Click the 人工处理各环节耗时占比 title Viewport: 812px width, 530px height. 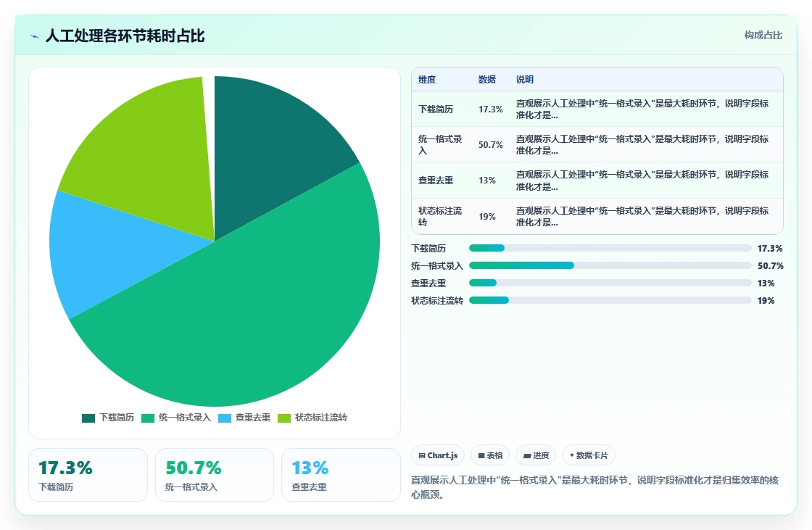[x=125, y=36]
